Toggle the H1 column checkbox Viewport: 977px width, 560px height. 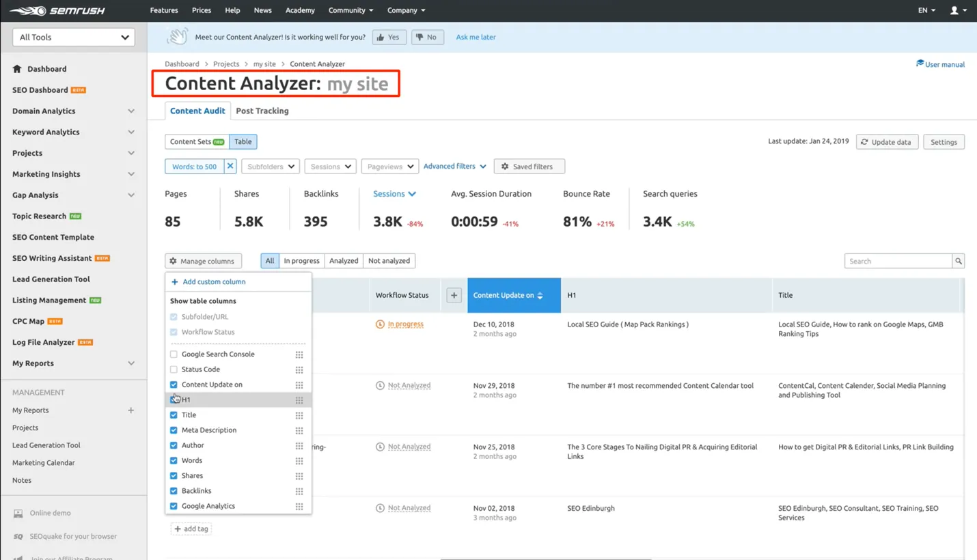pyautogui.click(x=174, y=400)
